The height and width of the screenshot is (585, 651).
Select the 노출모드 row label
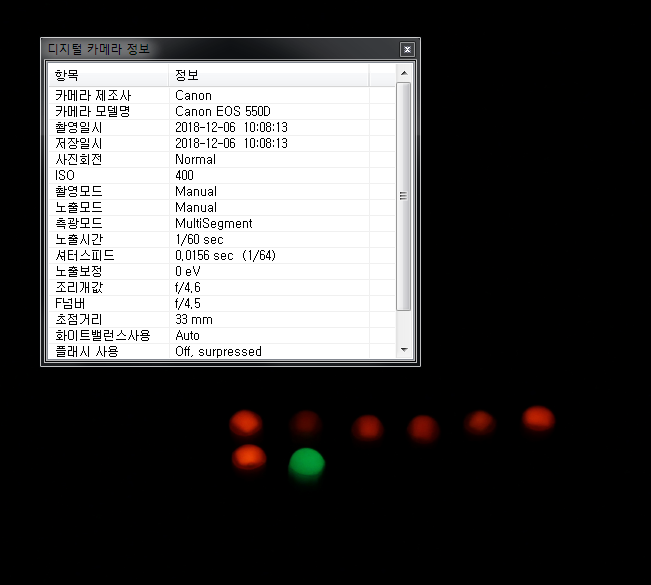tap(78, 207)
